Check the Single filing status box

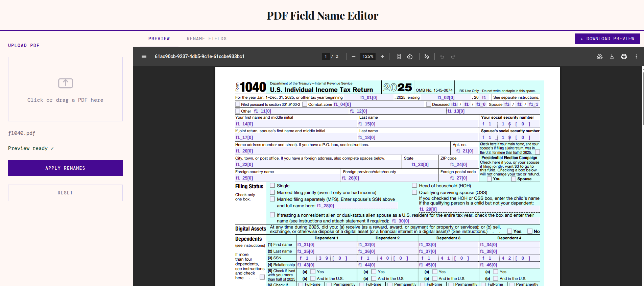click(x=272, y=186)
